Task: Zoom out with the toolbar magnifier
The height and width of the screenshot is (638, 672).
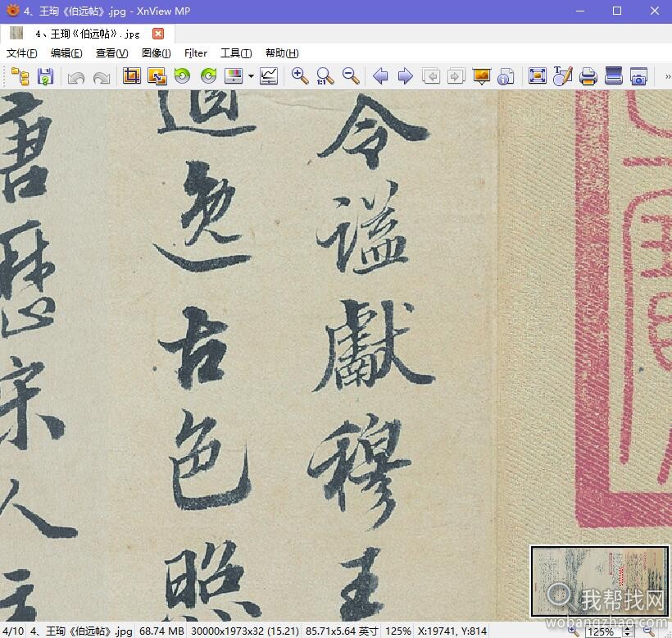Action: [351, 76]
